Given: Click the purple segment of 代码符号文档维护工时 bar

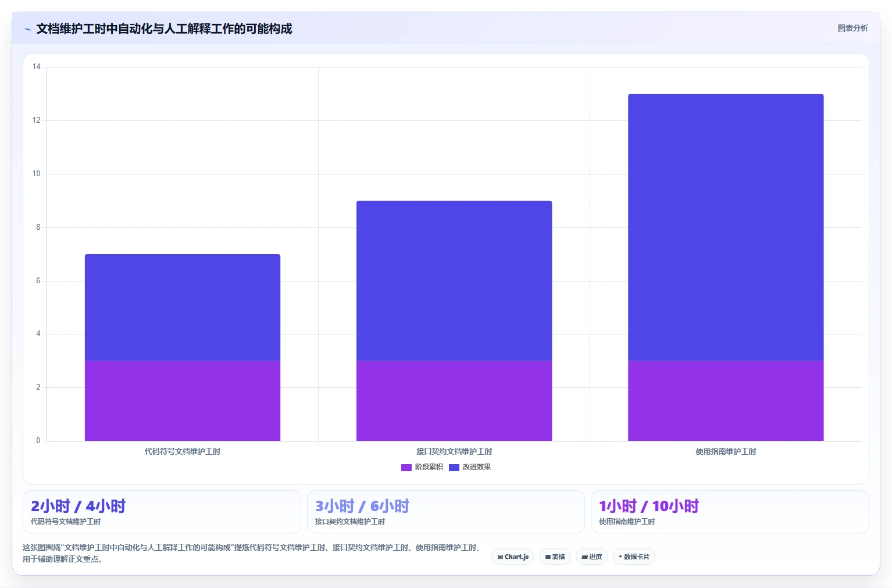Looking at the screenshot, I should (183, 401).
